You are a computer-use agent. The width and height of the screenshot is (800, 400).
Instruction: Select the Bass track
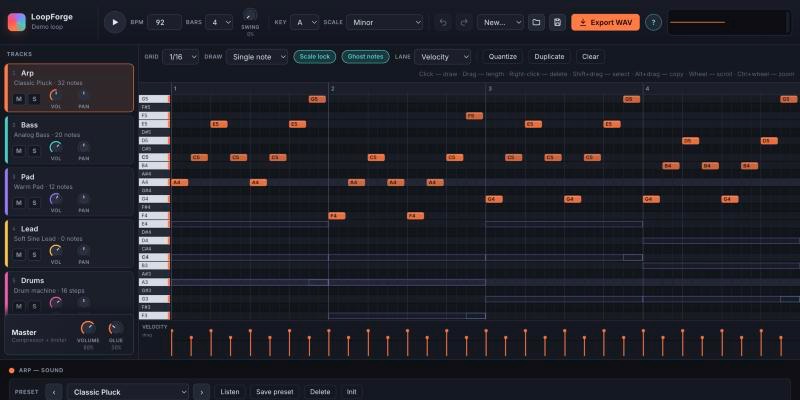pyautogui.click(x=69, y=139)
